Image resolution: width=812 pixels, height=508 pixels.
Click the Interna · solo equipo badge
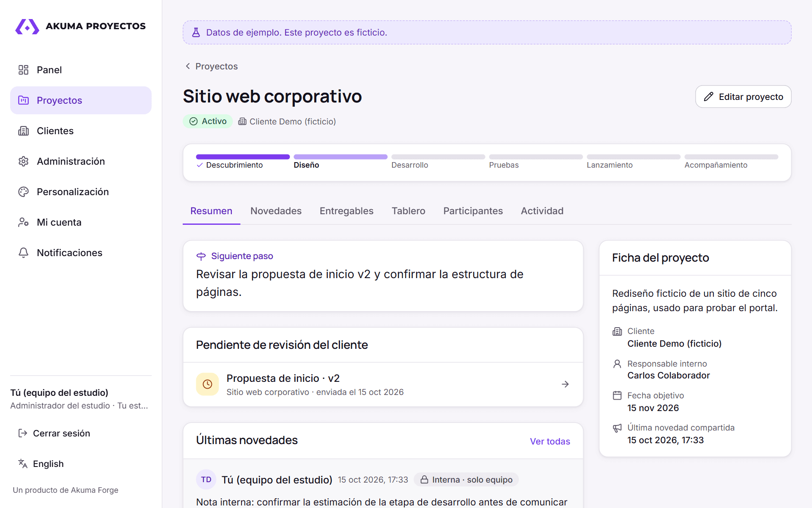466,480
